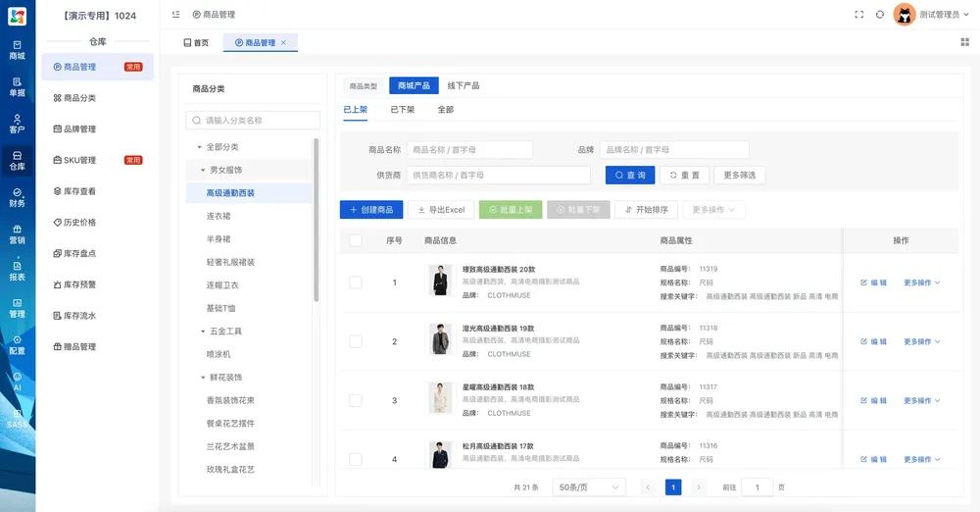Screen dimensions: 980x512
Task: Open the 更多操作 toolbar dropdown
Action: tap(713, 210)
